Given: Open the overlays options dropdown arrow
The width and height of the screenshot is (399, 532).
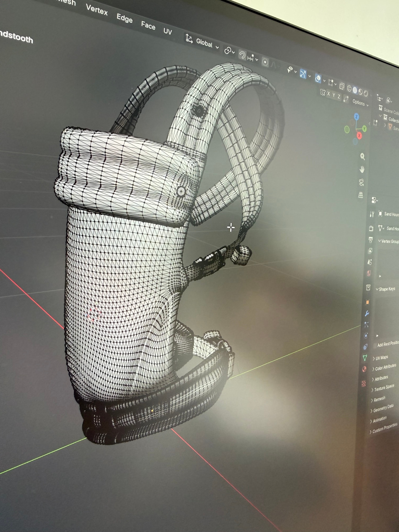Looking at the screenshot, I should click(x=324, y=81).
